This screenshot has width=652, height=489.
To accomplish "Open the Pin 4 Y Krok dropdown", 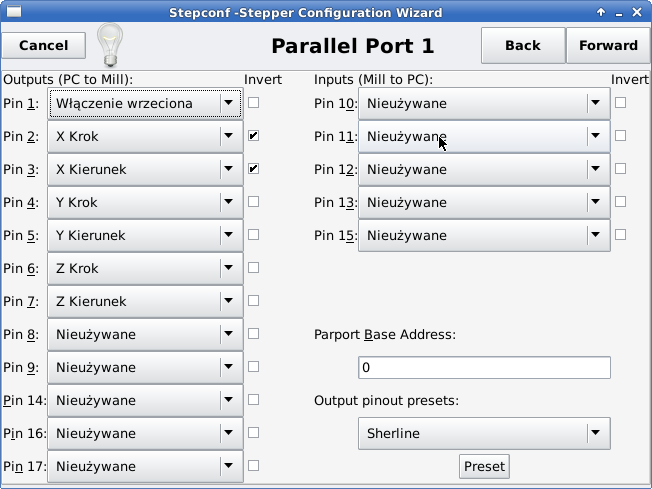I will coord(145,202).
